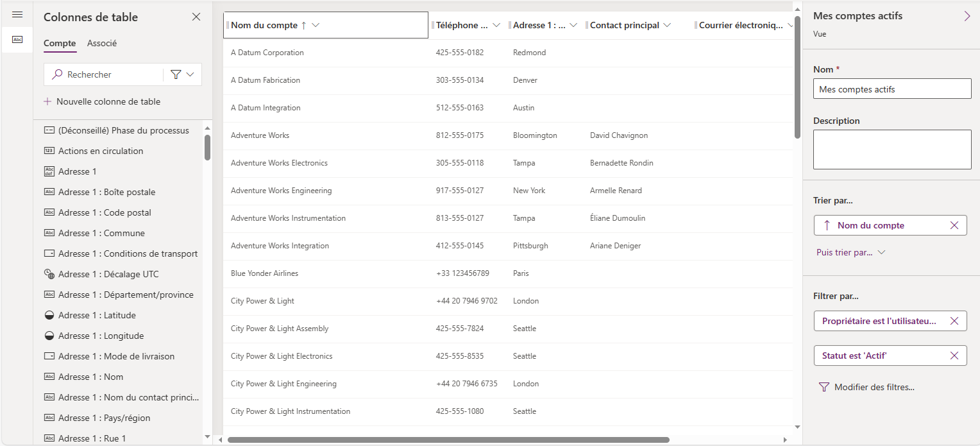Screen dimensions: 980x446
Task: Click Abc icon of Adresse 1 : Pays/région
Action: pyautogui.click(x=49, y=418)
